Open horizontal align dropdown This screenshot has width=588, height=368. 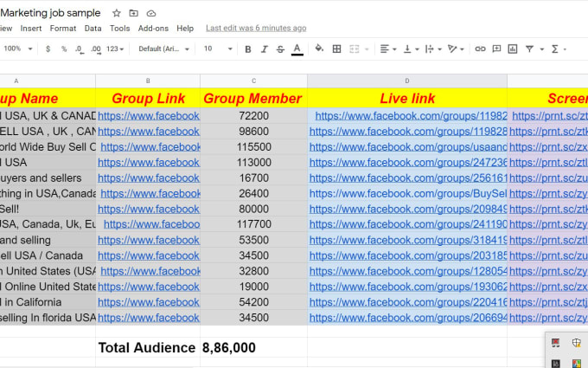click(x=387, y=48)
